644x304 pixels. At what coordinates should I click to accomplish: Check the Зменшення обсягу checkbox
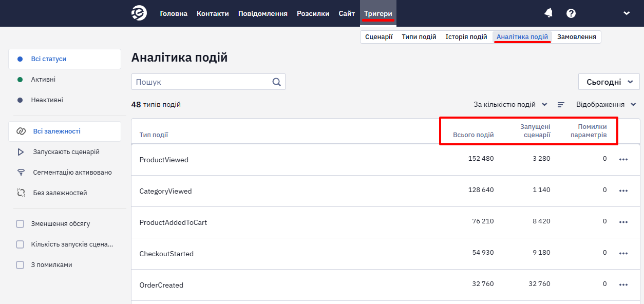20,224
